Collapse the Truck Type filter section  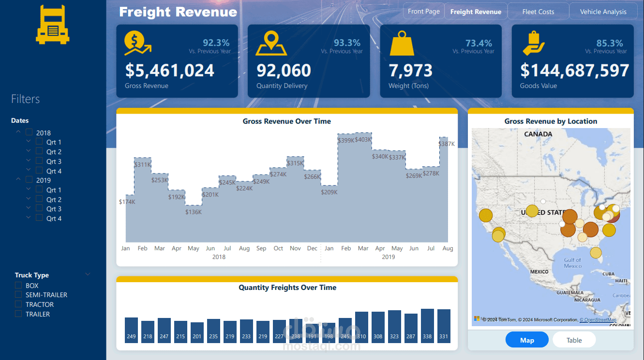pyautogui.click(x=88, y=274)
